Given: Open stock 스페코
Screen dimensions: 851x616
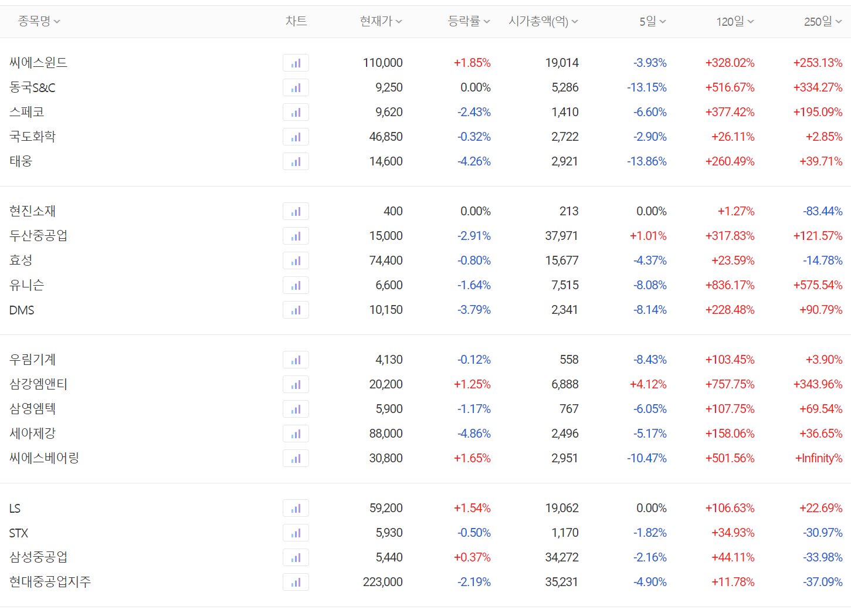Looking at the screenshot, I should tap(26, 111).
